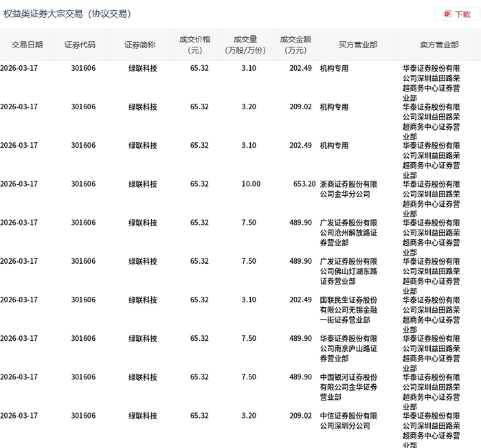This screenshot has height=448, width=481.
Task: Click the 成交金额(万元) column header
Action: pos(295,45)
